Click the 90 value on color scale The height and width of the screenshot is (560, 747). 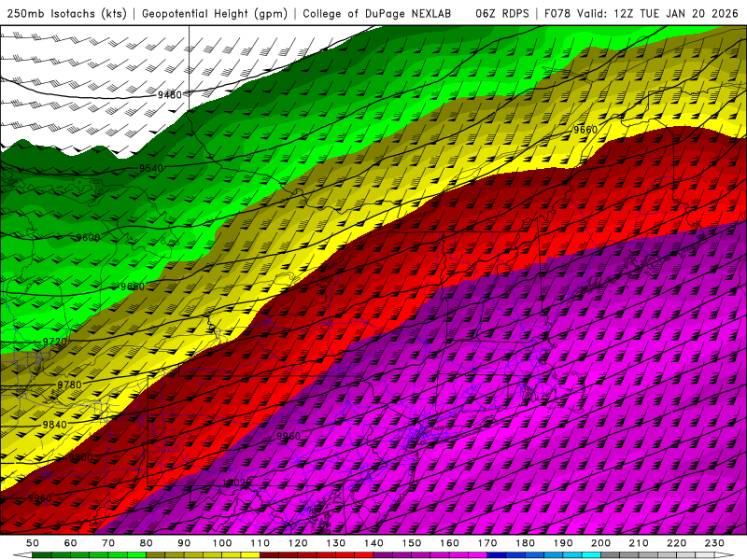(x=184, y=543)
